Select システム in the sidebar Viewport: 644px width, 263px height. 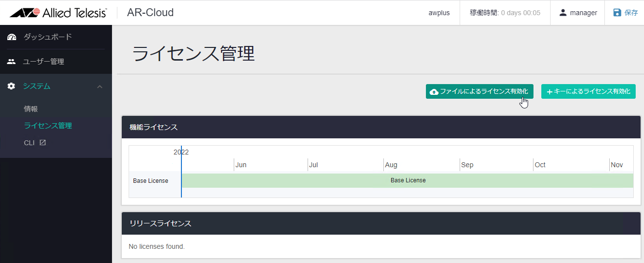[x=37, y=86]
